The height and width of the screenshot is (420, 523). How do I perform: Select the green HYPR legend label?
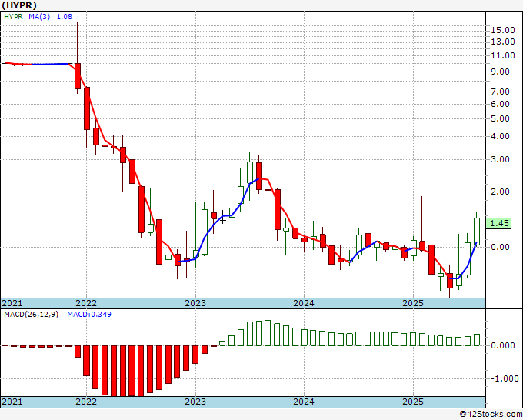pyautogui.click(x=13, y=17)
